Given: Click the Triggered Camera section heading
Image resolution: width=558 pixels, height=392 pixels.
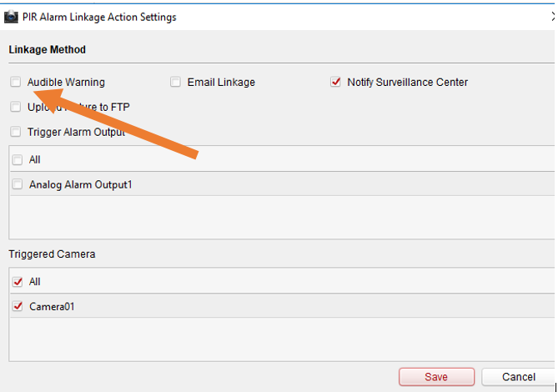Looking at the screenshot, I should (52, 254).
